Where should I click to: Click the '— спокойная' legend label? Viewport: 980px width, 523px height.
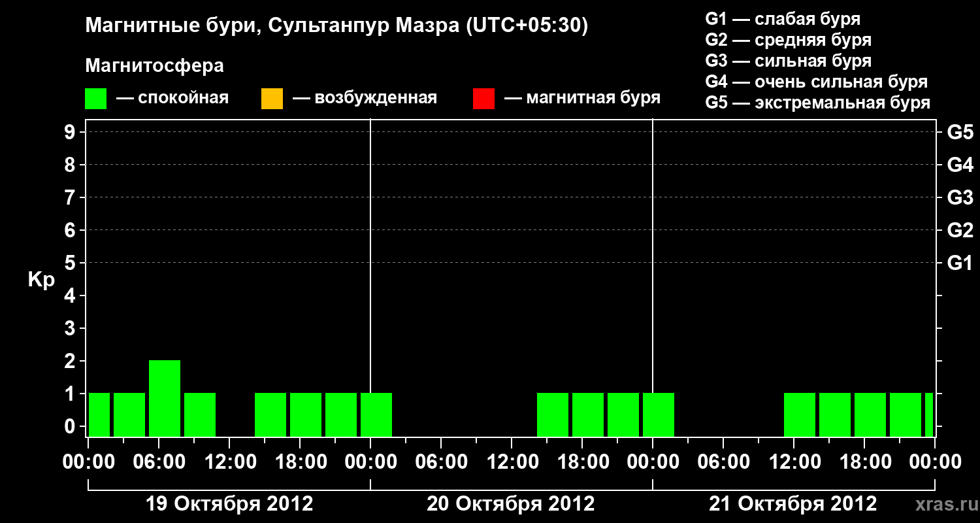point(172,99)
